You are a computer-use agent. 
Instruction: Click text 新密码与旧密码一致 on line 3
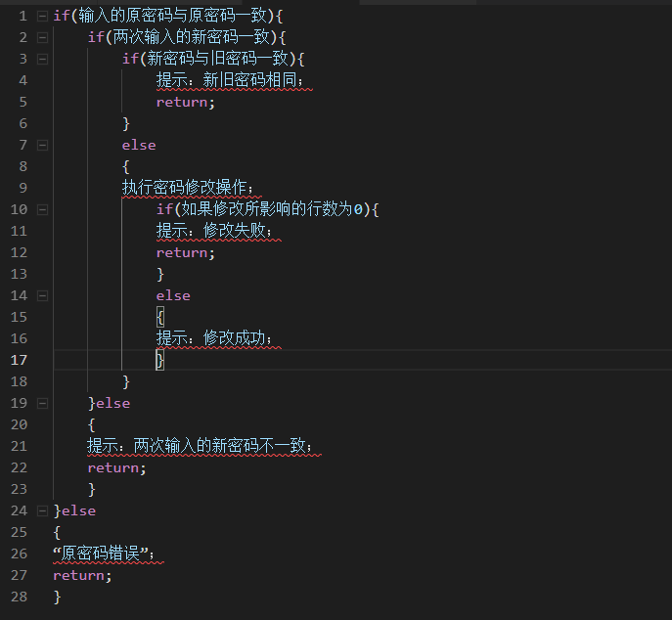pyautogui.click(x=217, y=59)
